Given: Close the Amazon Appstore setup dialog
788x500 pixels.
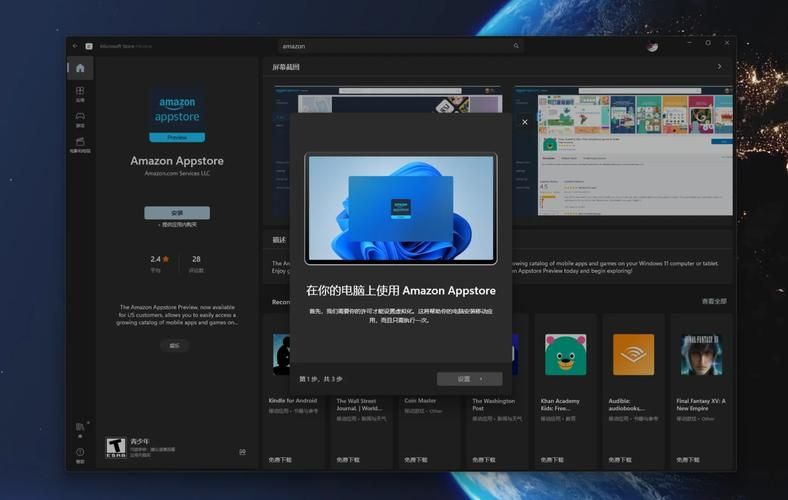Looking at the screenshot, I should coord(525,122).
